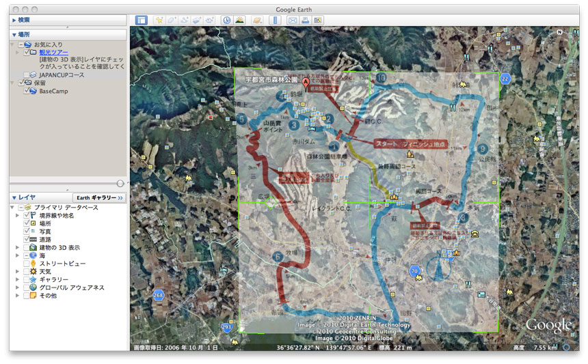Viewport: 588px width, 364px height.
Task: Select the お気に入り tree item
Action: tap(49, 44)
